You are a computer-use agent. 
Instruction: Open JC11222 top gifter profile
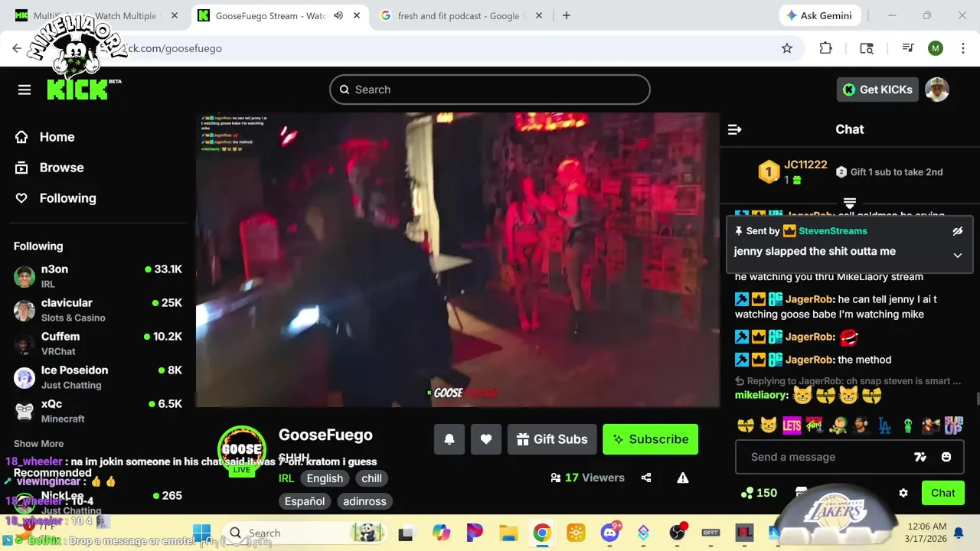coord(805,165)
